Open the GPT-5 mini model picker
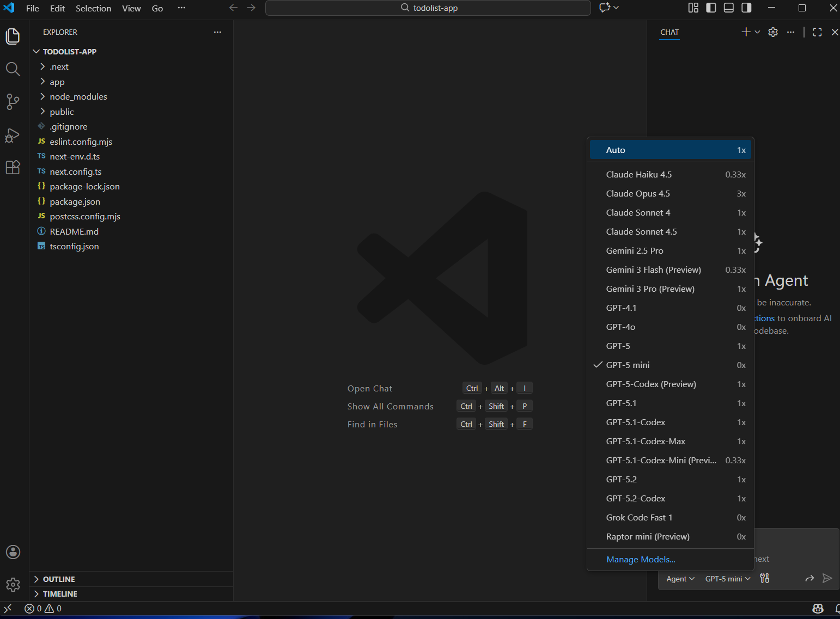This screenshot has width=840, height=619. [x=728, y=579]
